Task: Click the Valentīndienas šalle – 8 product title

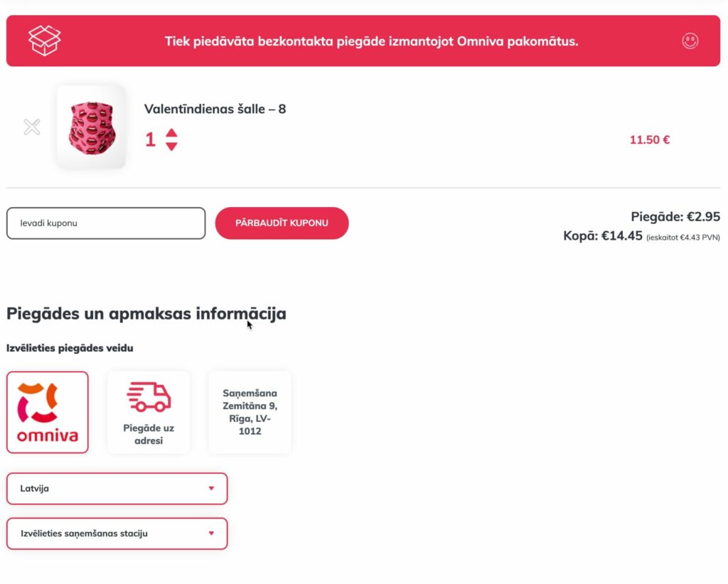Action: (215, 109)
